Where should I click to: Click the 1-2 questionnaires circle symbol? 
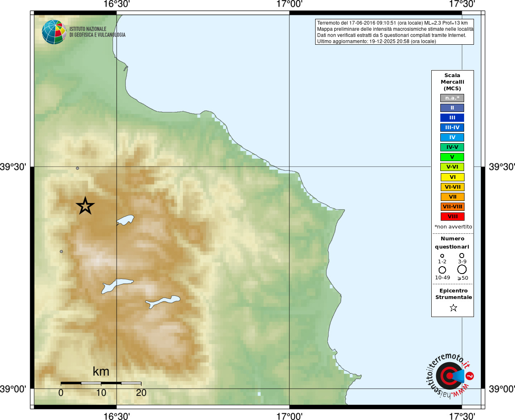[x=442, y=256]
